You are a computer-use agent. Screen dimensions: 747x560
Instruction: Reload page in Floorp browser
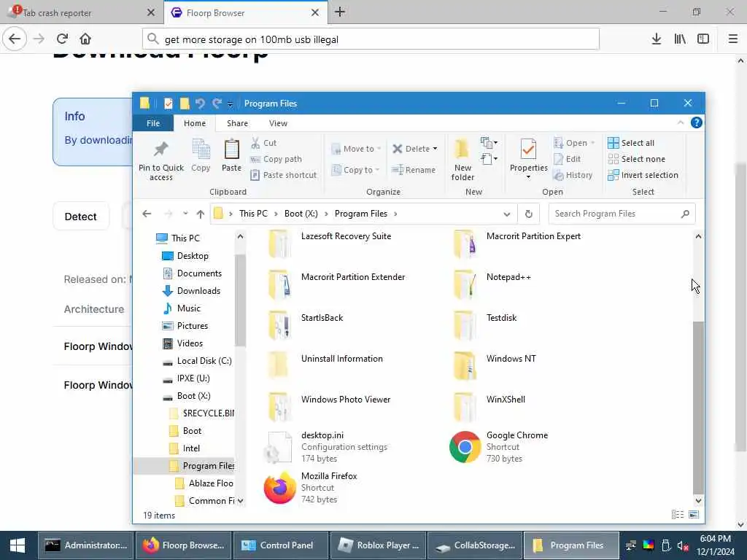tap(62, 39)
